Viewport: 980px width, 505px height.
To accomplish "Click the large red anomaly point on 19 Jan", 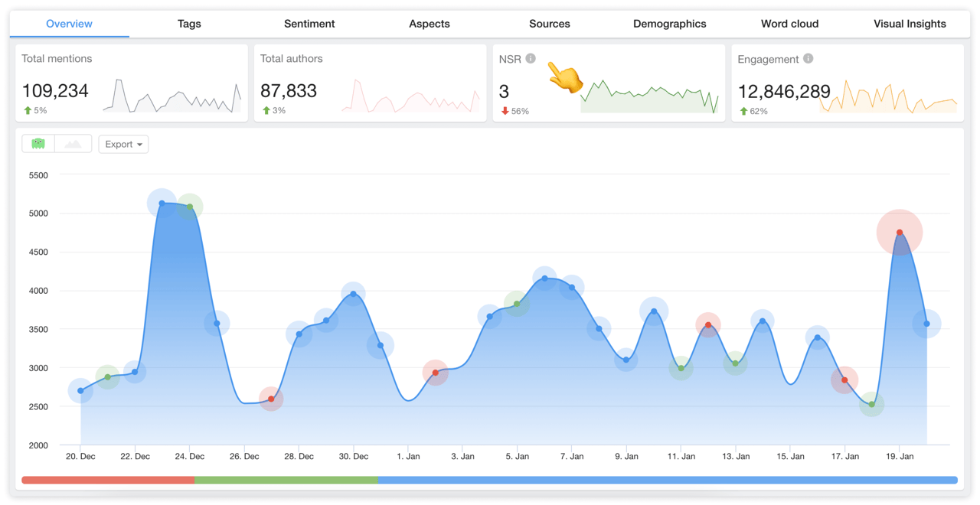I will point(900,231).
